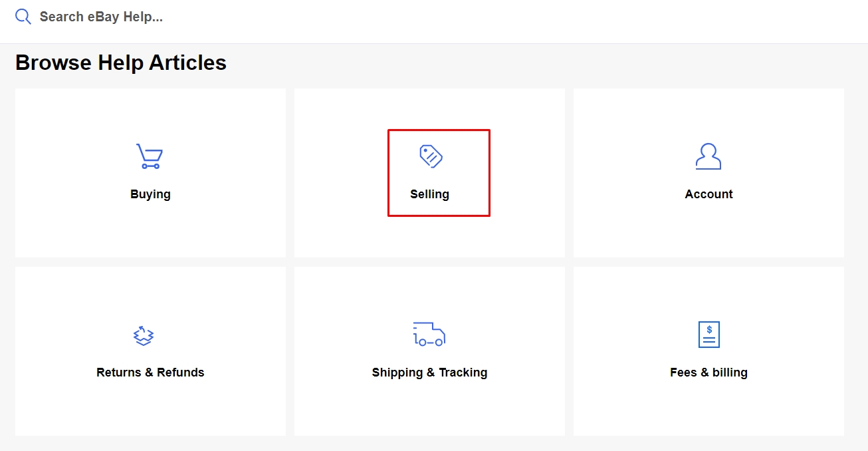Click the delivery truck Shipping icon
Viewport: 868px width, 451px height.
[429, 334]
